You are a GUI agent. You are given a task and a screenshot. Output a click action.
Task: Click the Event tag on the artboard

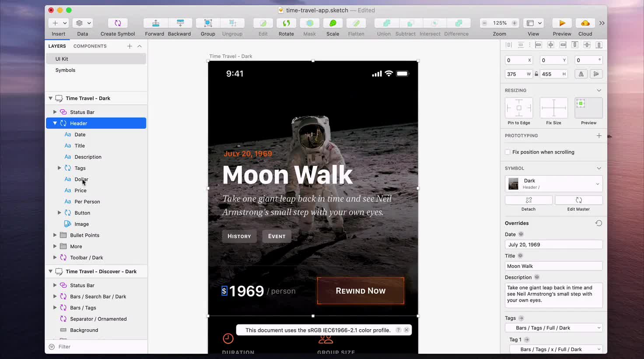coord(276,236)
